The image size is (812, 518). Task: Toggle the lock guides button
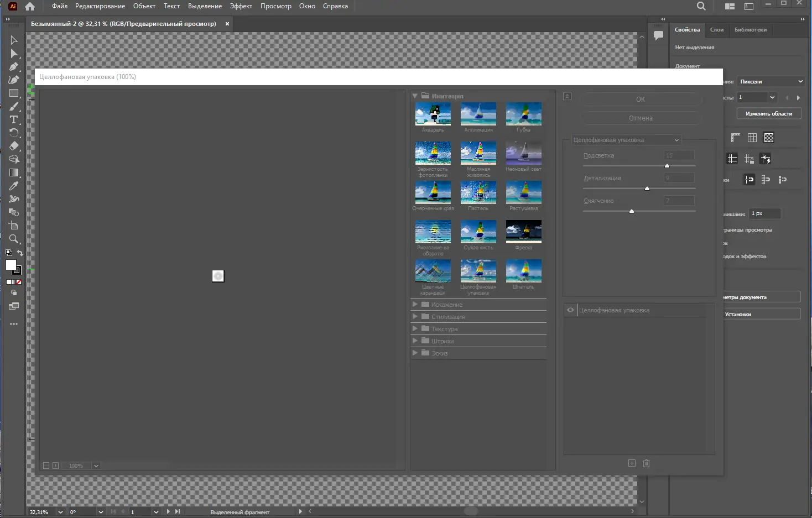pos(749,159)
